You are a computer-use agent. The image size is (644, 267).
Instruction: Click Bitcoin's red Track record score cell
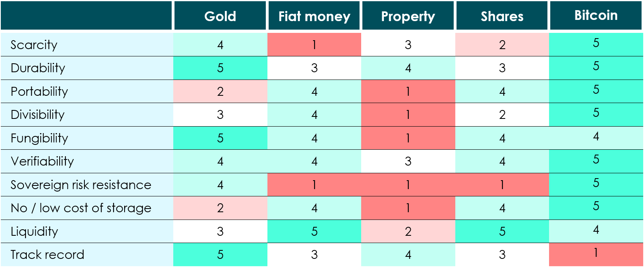[x=596, y=254]
